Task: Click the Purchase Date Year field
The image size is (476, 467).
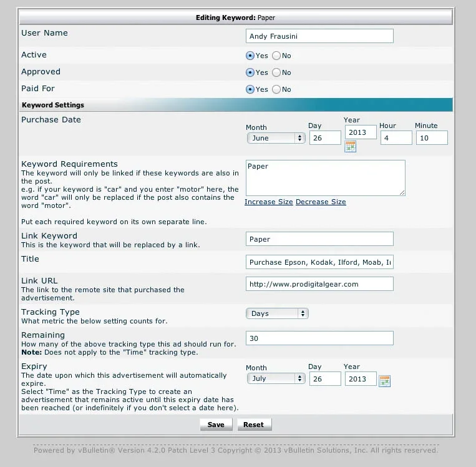Action: tap(361, 132)
